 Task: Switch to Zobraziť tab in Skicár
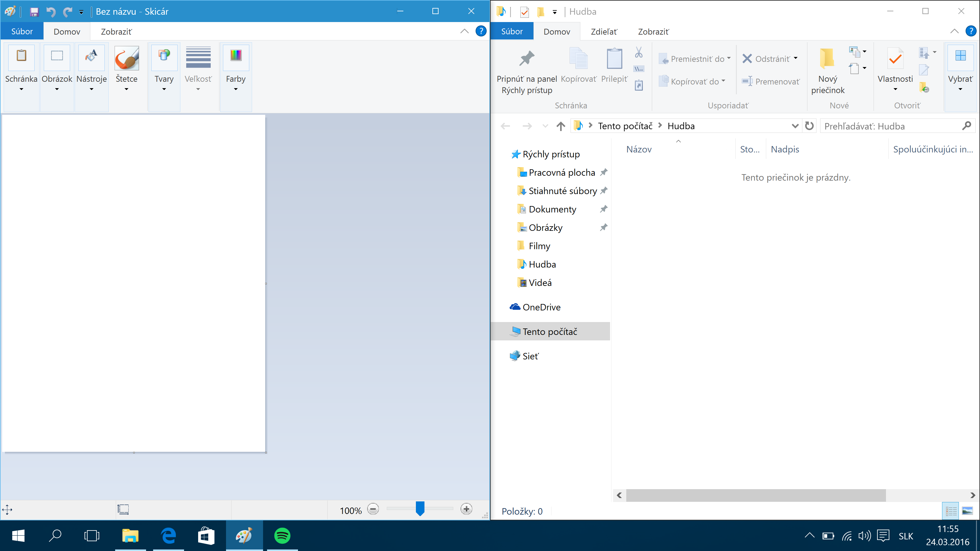pyautogui.click(x=116, y=32)
